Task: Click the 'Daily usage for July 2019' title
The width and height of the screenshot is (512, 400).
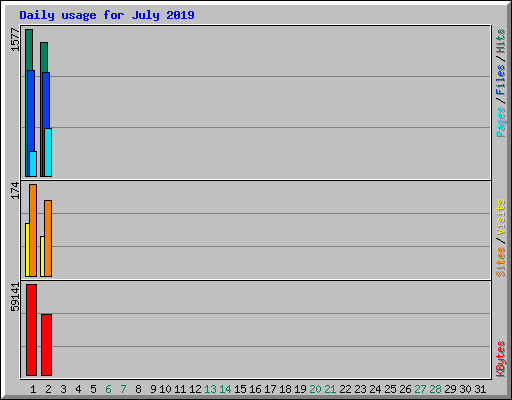Action: click(x=107, y=15)
